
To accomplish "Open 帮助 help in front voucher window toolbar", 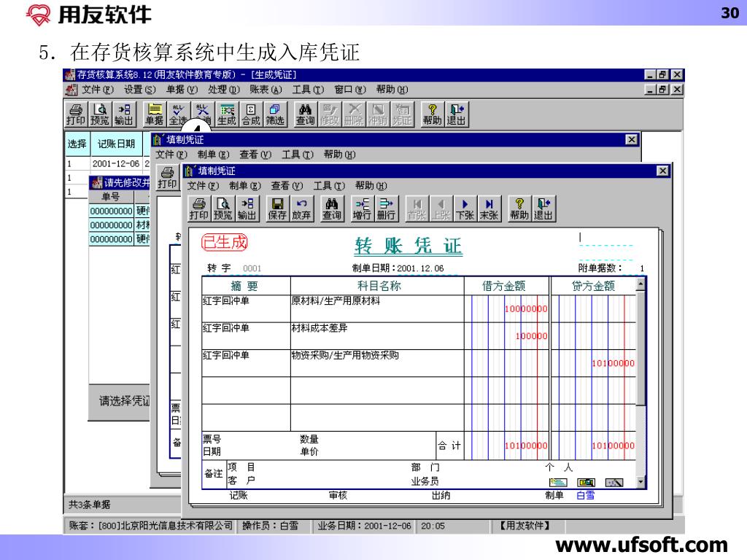I will click(x=519, y=209).
